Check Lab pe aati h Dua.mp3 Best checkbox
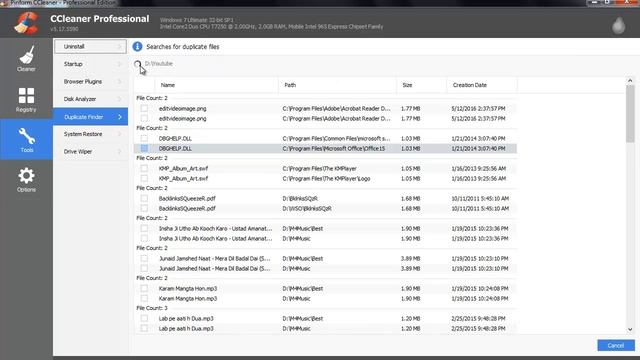Image resolution: width=640 pixels, height=360 pixels. [144, 318]
